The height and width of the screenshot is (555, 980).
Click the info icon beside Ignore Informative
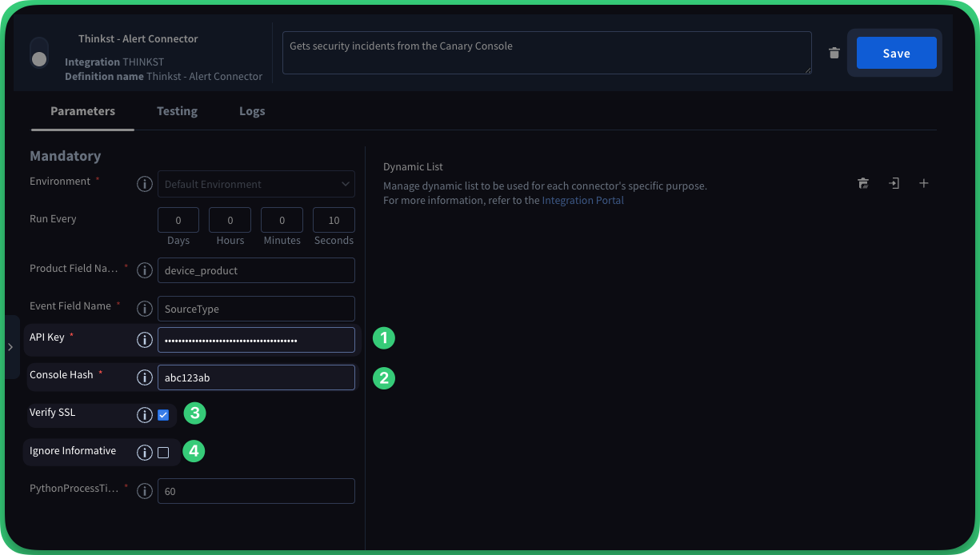point(145,453)
